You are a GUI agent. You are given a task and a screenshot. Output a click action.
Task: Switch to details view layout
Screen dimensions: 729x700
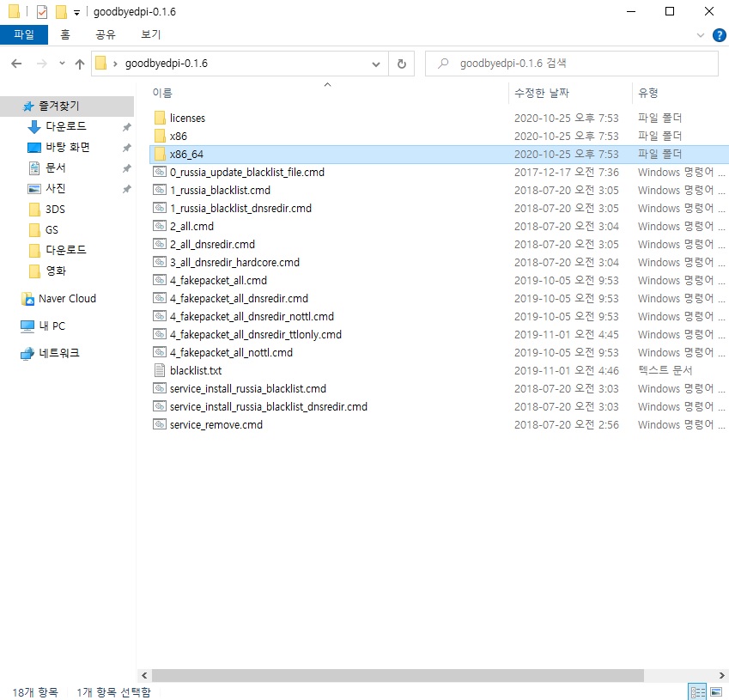[697, 691]
